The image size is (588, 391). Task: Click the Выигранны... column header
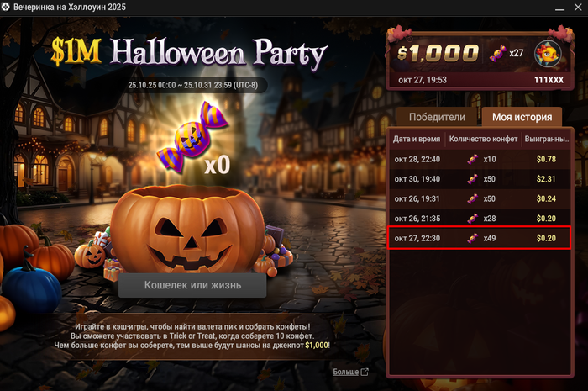546,139
